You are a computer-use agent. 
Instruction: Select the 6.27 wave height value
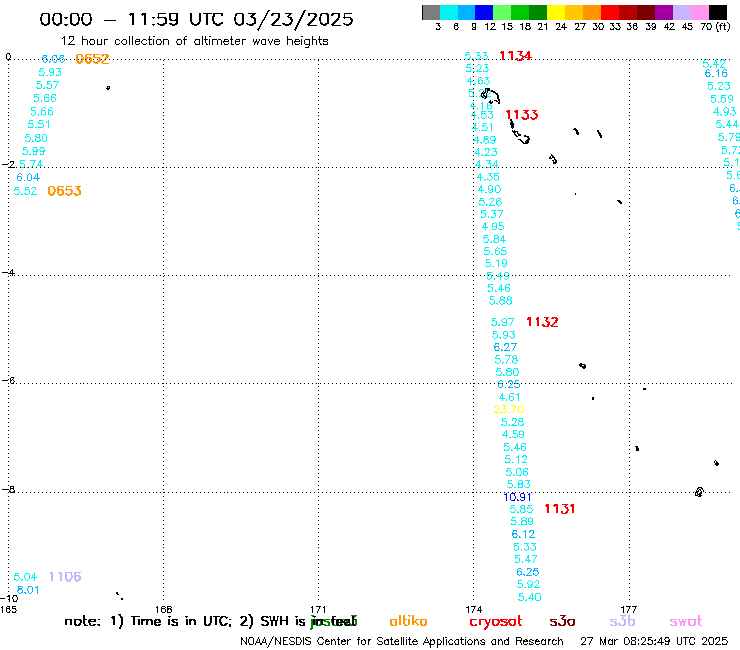(x=505, y=347)
